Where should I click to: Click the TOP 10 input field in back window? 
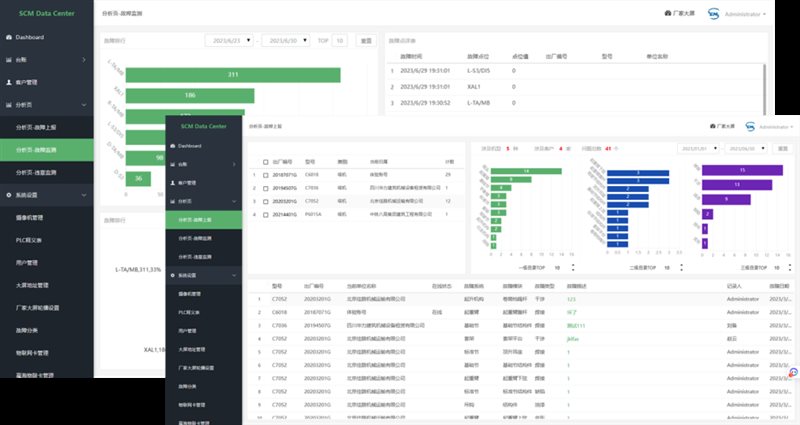(340, 40)
